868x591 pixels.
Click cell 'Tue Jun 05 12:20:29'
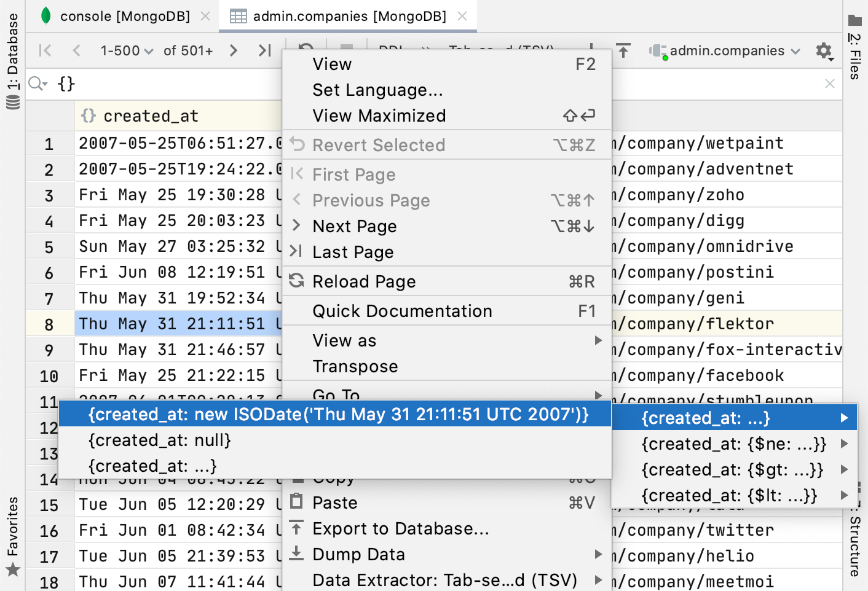pos(178,504)
